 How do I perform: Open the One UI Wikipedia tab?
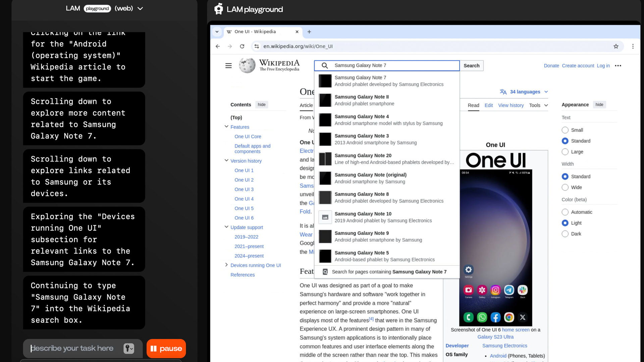(x=261, y=32)
